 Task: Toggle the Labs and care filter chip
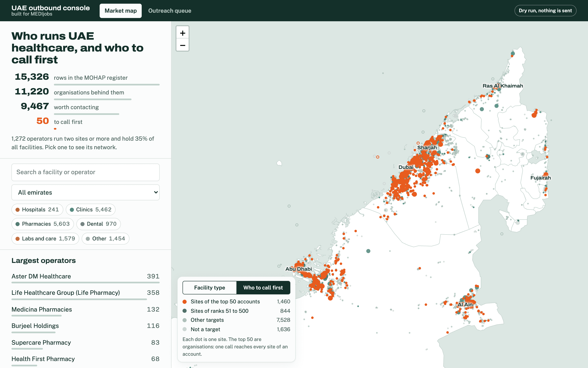point(45,239)
